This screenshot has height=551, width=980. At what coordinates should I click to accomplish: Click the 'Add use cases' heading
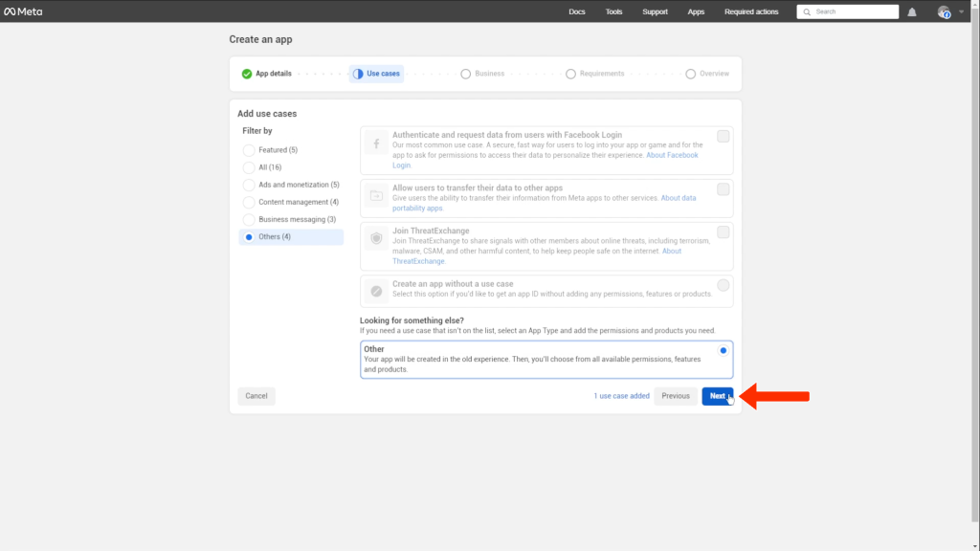[267, 114]
